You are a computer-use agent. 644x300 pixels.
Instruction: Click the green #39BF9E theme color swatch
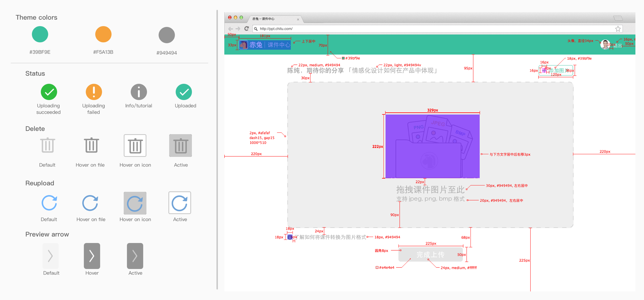(x=40, y=34)
